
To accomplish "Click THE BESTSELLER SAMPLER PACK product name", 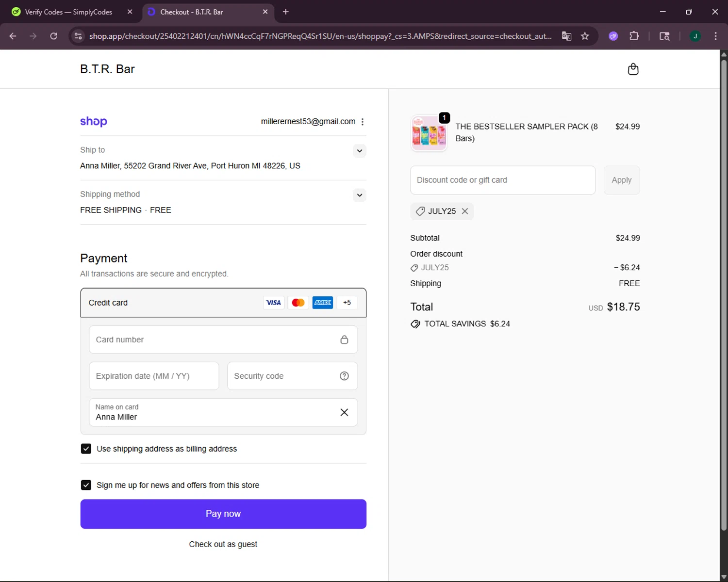I will [x=527, y=132].
